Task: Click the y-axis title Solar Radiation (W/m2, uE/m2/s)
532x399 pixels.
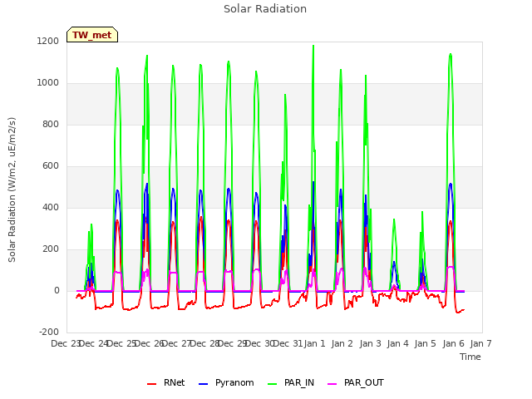Action: 12,190
